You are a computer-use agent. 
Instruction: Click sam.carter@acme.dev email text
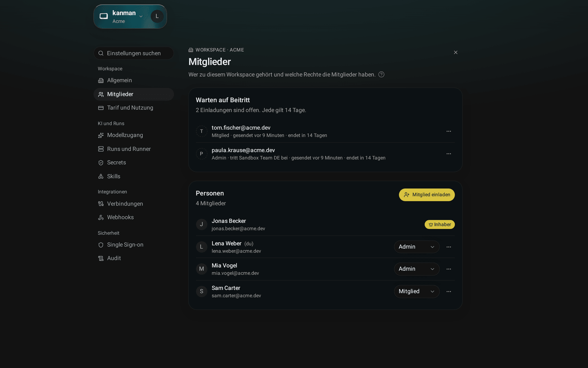[236, 296]
